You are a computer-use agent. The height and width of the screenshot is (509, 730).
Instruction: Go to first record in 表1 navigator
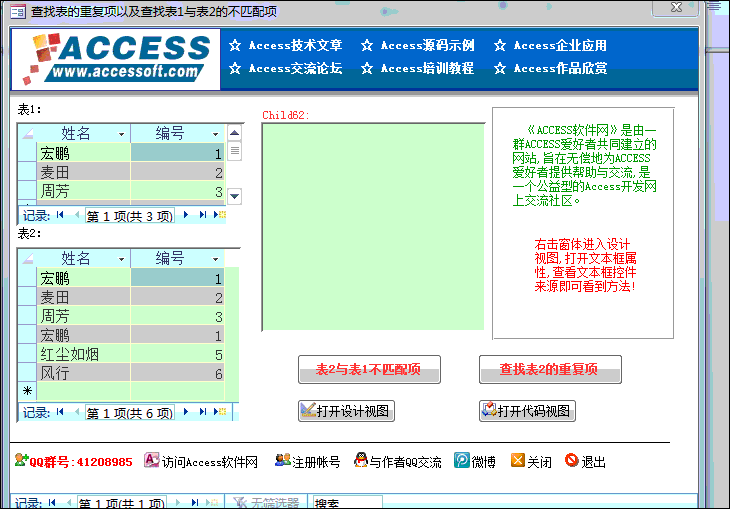60,215
